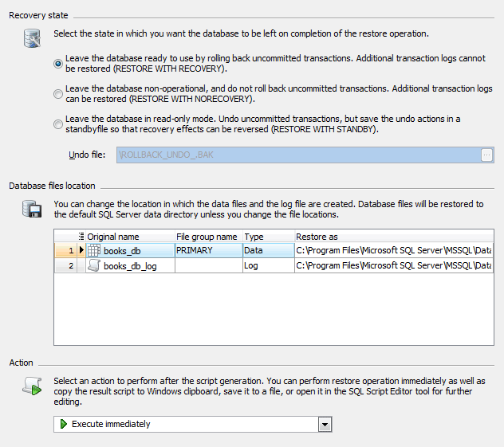Image resolution: width=504 pixels, height=447 pixels.
Task: Click the Undo file browse ellipsis button
Action: [x=486, y=155]
